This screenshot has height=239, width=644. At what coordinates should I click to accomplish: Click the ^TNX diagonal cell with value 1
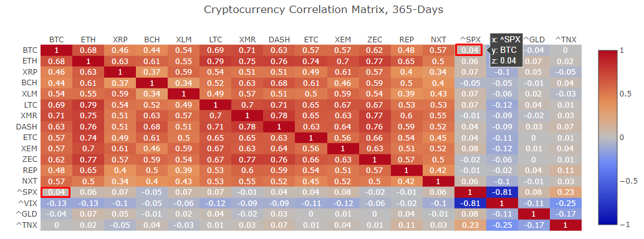(566, 225)
